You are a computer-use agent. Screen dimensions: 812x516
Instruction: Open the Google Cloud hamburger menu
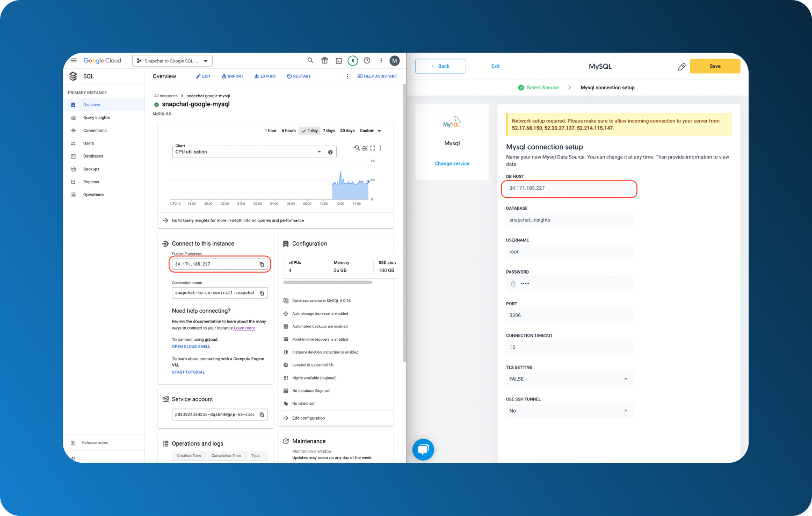click(x=74, y=60)
